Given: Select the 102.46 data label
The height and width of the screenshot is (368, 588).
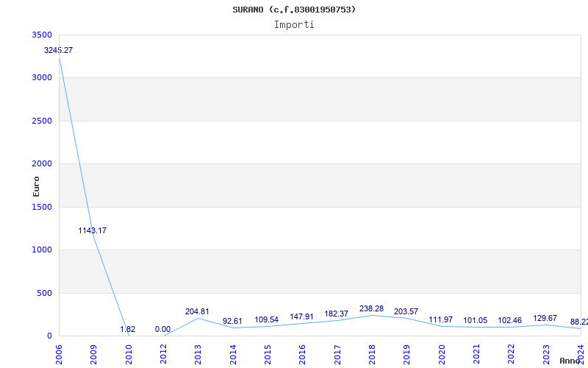Looking at the screenshot, I should click(510, 321).
